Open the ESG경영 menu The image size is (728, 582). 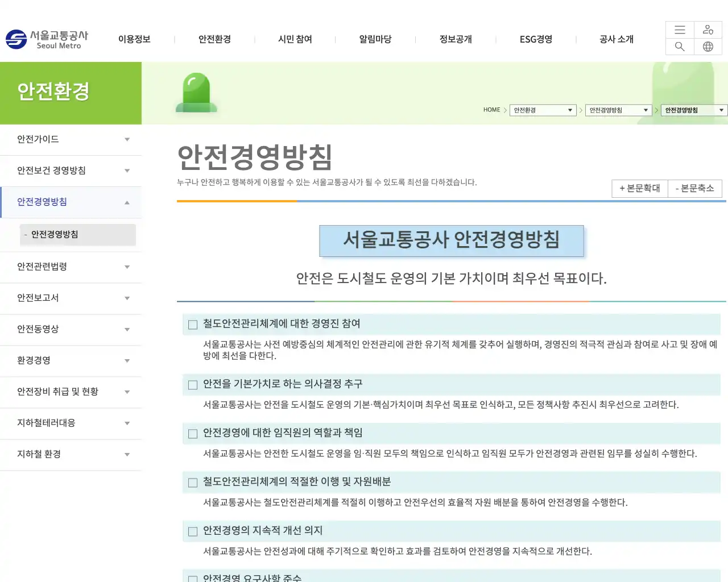536,39
